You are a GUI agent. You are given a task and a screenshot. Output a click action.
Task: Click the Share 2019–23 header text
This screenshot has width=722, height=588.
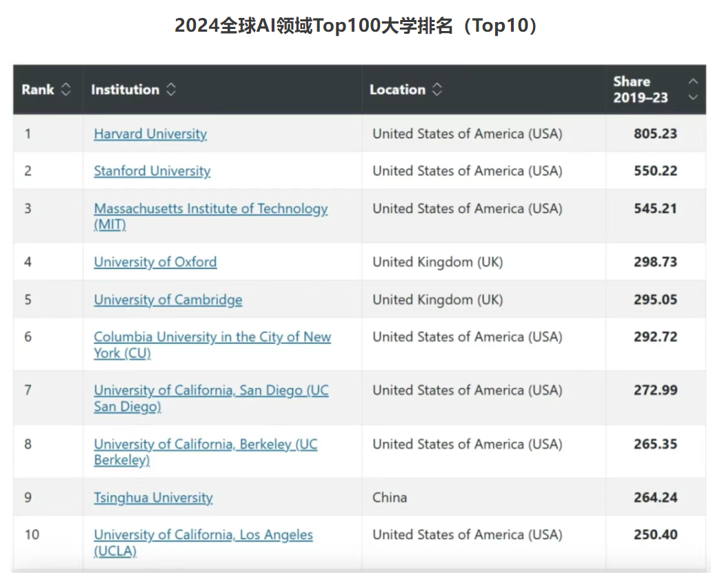tap(641, 90)
